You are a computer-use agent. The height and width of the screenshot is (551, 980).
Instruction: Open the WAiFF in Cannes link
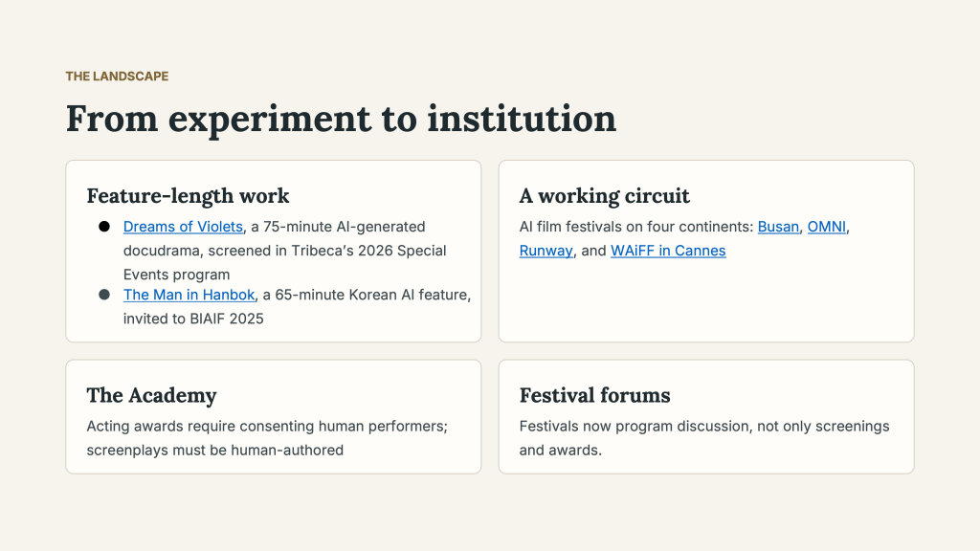(668, 251)
